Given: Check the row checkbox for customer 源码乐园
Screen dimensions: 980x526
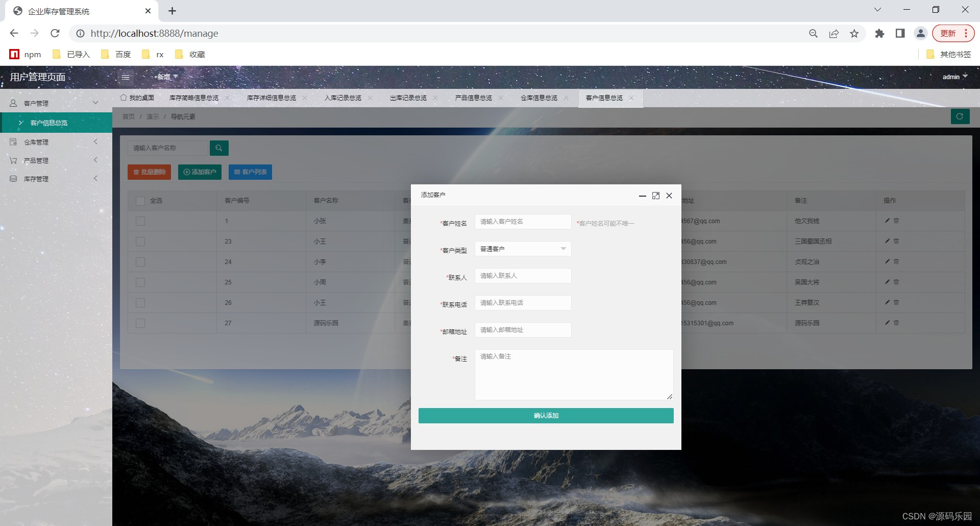Looking at the screenshot, I should 140,323.
